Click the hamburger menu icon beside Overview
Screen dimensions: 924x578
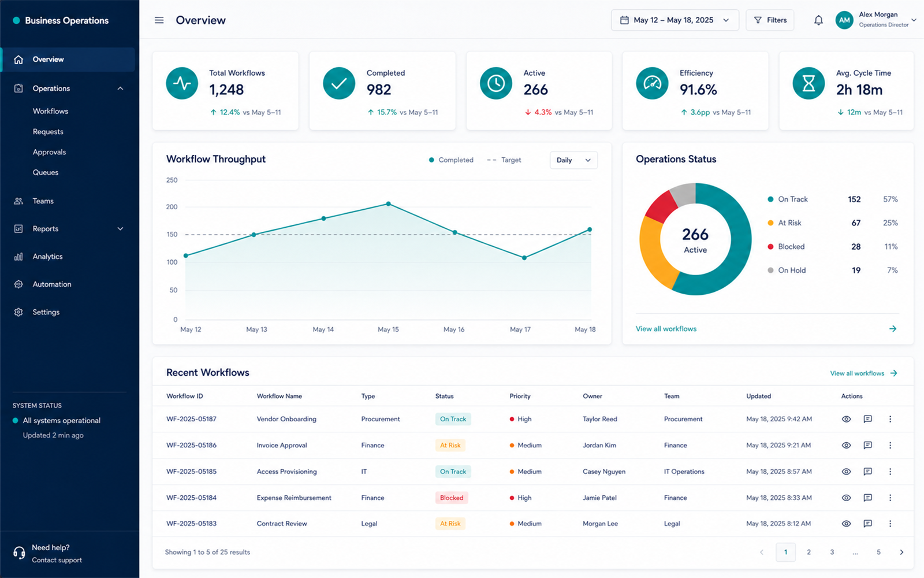[x=159, y=20]
